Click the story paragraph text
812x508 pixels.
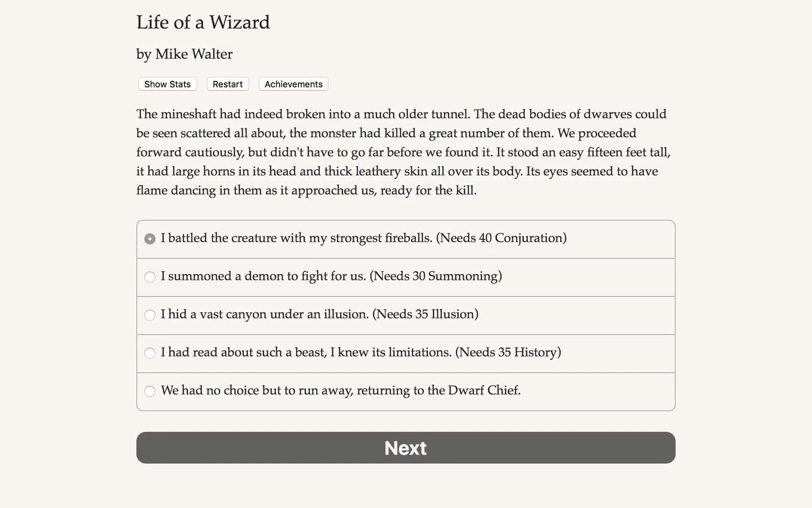(404, 152)
